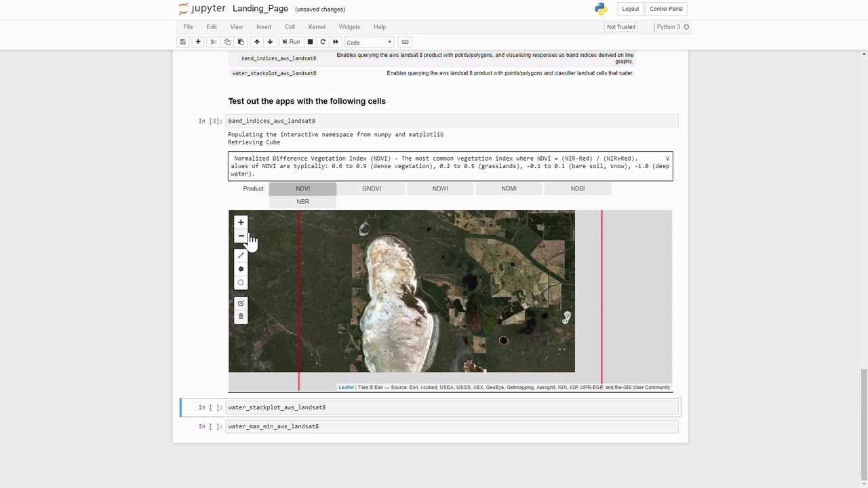Restart kernel and run all with fast-forward icon

click(336, 42)
